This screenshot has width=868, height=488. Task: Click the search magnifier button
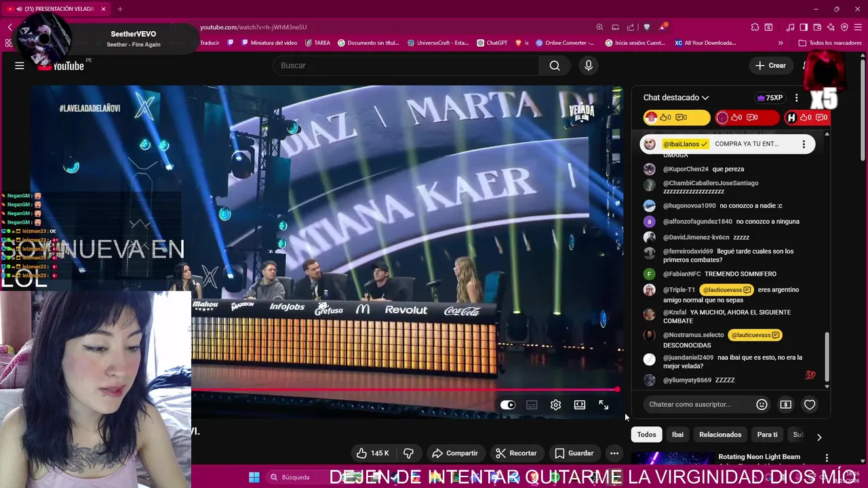[x=555, y=66]
